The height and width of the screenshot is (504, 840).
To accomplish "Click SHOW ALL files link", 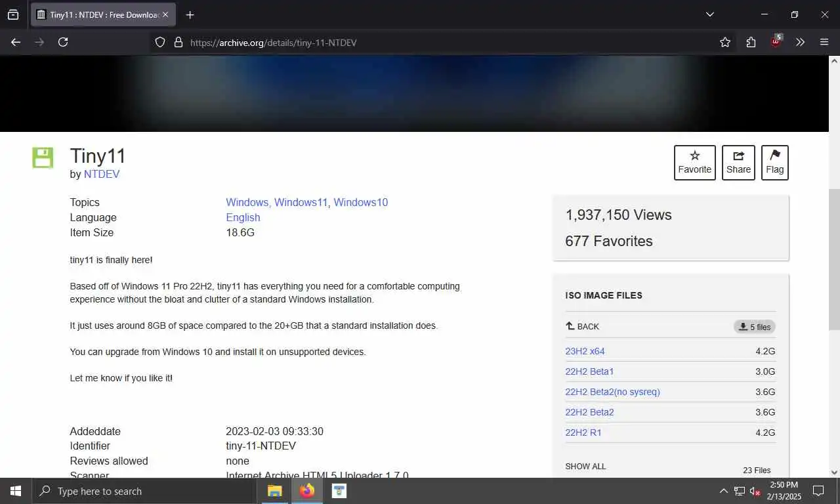I will 585,467.
